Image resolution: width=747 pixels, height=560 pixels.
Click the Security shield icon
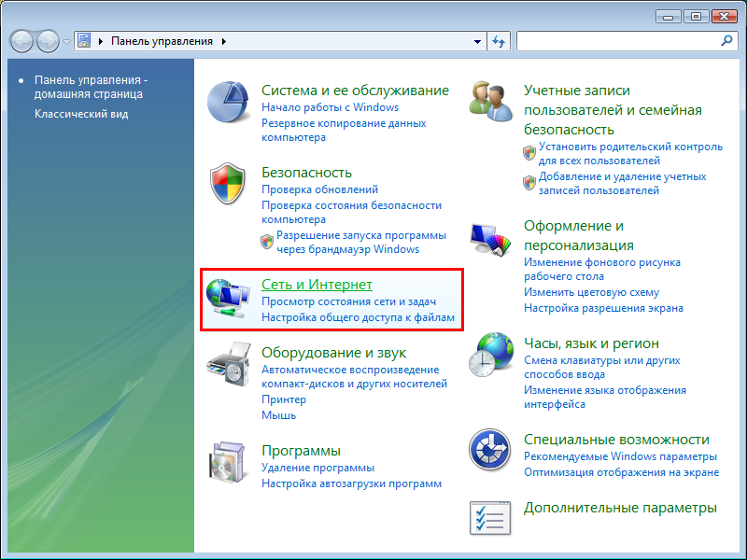point(228,183)
